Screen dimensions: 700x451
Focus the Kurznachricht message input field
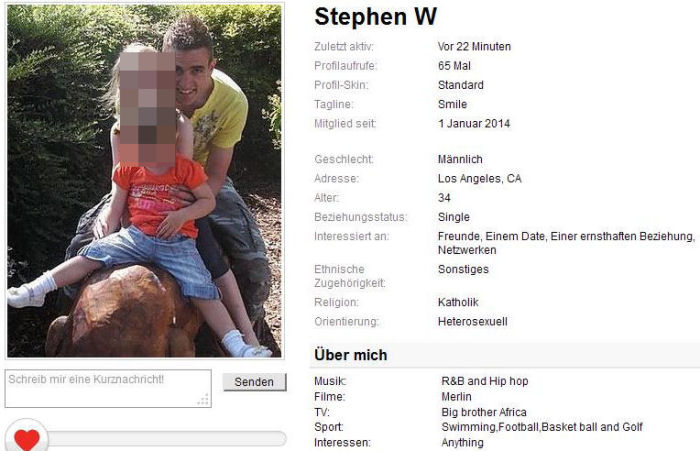(108, 388)
